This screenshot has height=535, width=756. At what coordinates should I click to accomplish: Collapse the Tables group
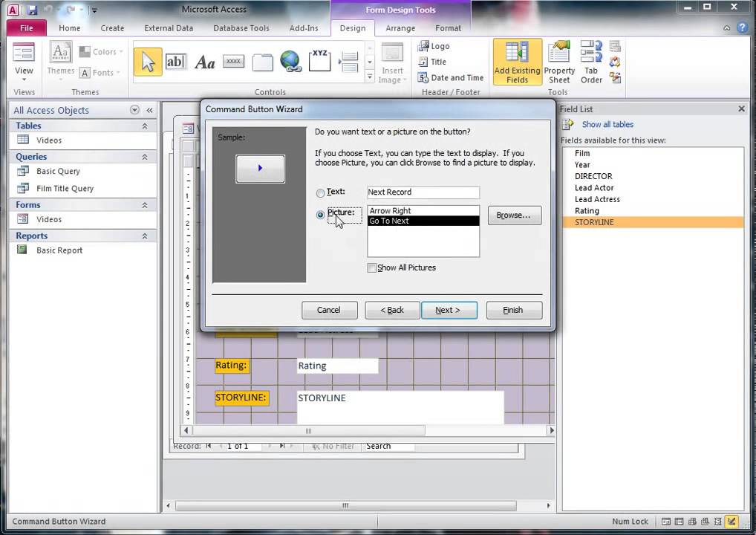click(144, 126)
